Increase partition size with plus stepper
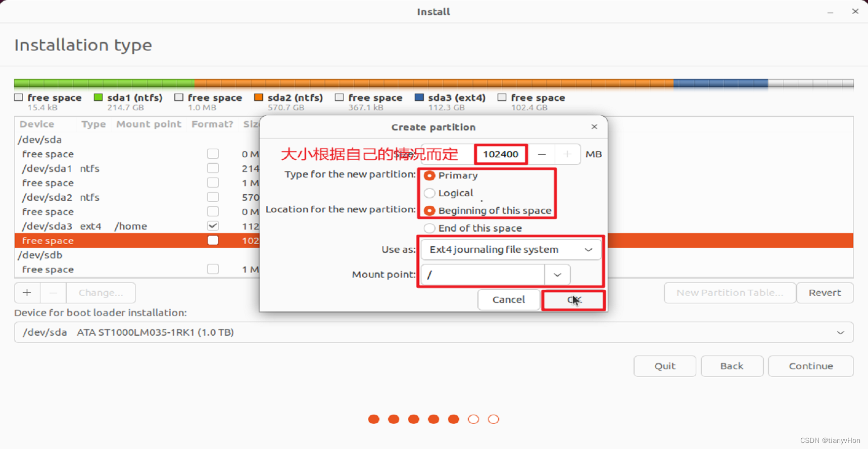This screenshot has width=868, height=449. coord(567,154)
